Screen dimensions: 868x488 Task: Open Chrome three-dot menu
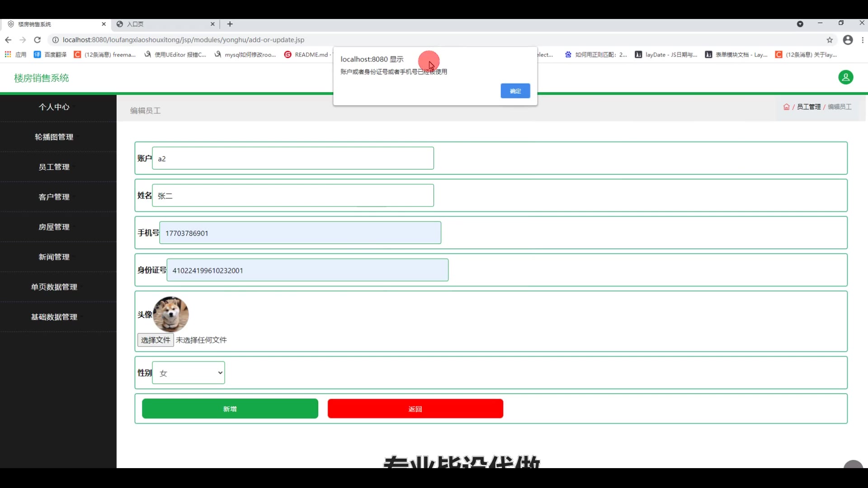coord(863,40)
